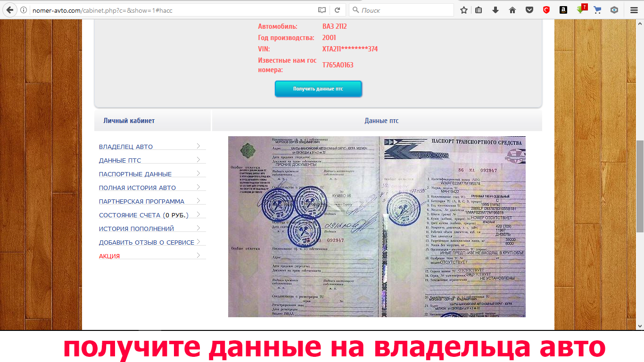Open the Amazon extension icon
The width and height of the screenshot is (644, 362).
pos(563,10)
